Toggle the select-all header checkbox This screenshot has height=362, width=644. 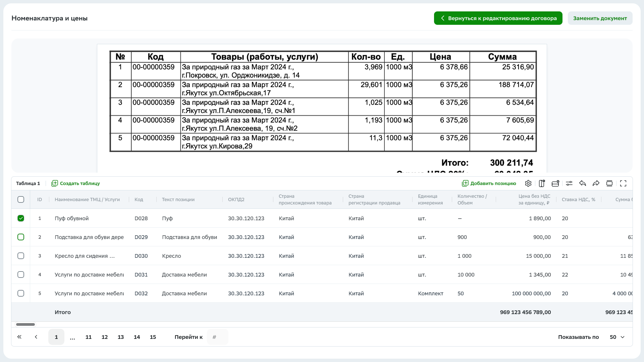coord(21,199)
